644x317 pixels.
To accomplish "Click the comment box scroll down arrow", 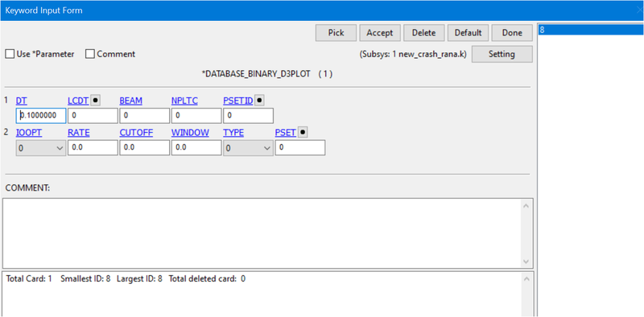I will click(526, 261).
